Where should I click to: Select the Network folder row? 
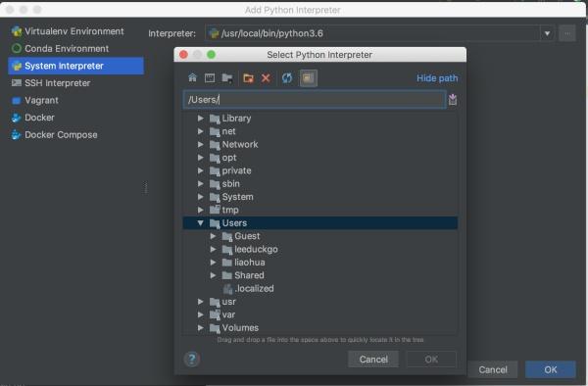click(320, 144)
